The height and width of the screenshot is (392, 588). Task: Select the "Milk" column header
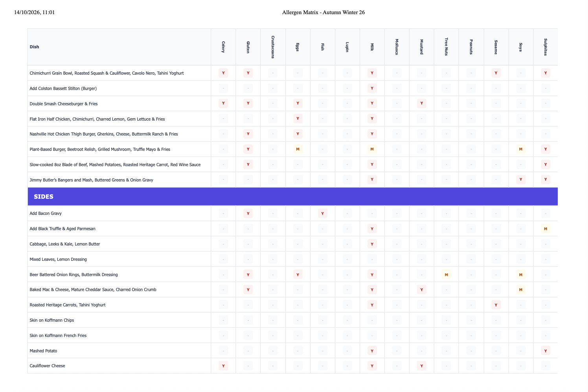point(372,47)
